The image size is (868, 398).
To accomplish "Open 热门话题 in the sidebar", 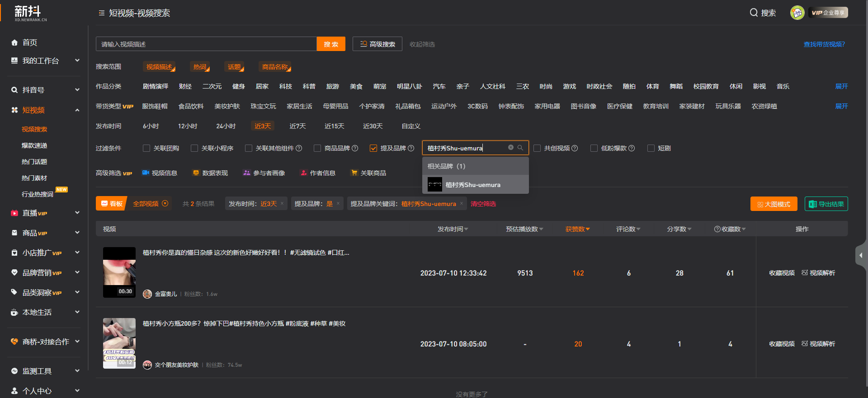I will point(34,162).
